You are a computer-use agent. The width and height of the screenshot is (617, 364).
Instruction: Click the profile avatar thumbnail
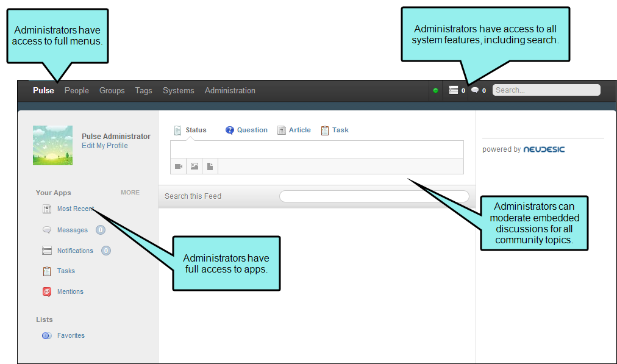click(x=52, y=145)
